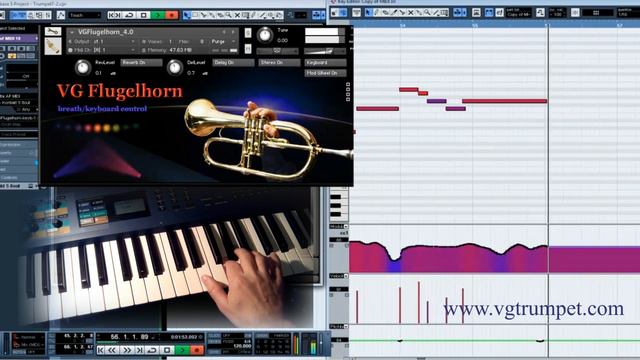
Task: Open the Quantize preset dropdown in Key Editor
Action: pyautogui.click(x=629, y=13)
